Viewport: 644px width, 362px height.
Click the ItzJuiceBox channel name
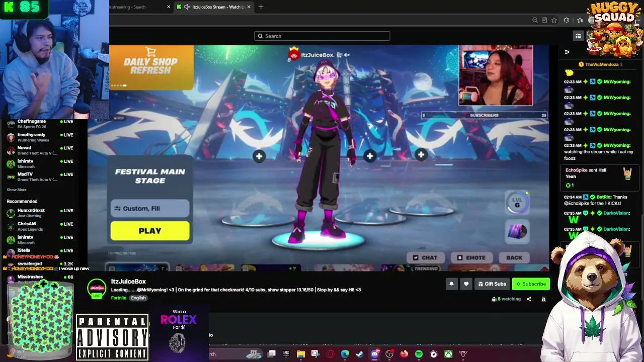tap(128, 282)
